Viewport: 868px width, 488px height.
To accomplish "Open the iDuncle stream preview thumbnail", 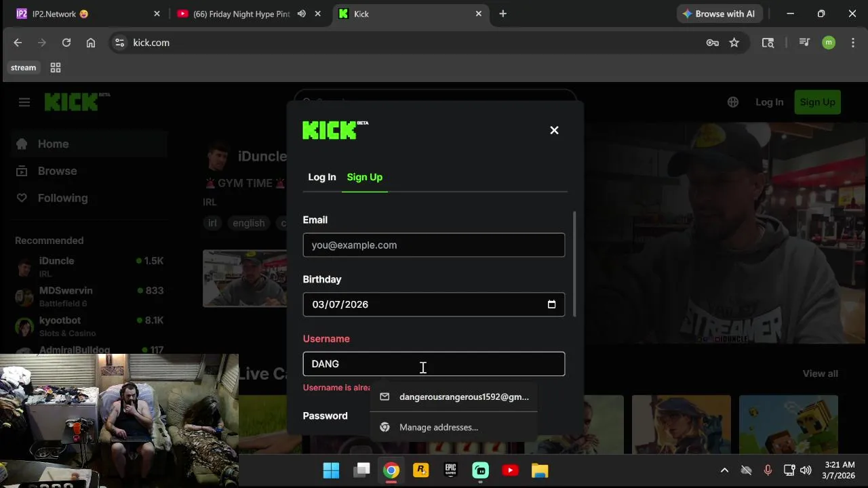I will [x=245, y=279].
